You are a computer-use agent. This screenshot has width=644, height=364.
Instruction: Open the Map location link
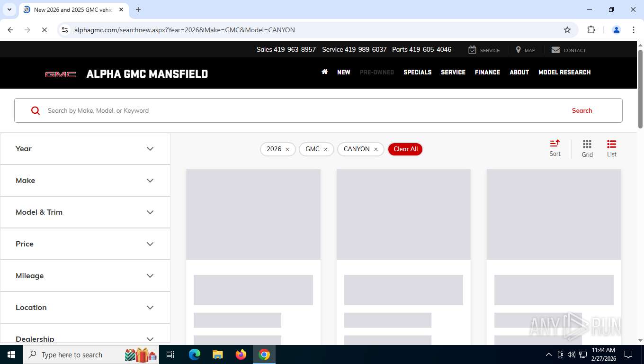click(525, 50)
